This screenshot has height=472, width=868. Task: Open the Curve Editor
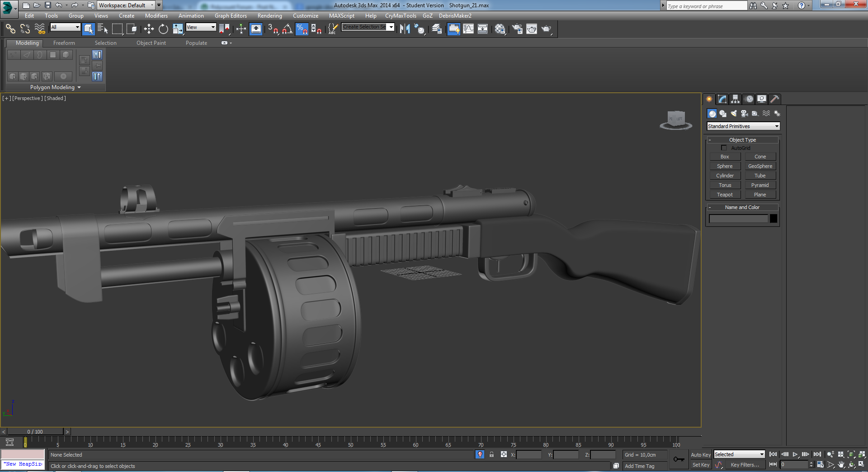(468, 29)
